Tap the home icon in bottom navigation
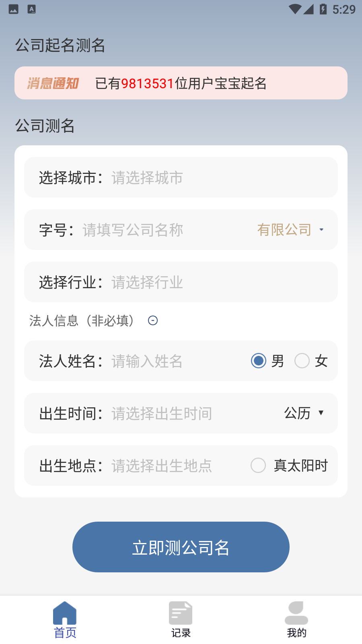Screen dimensions: 362x644 click(65, 613)
